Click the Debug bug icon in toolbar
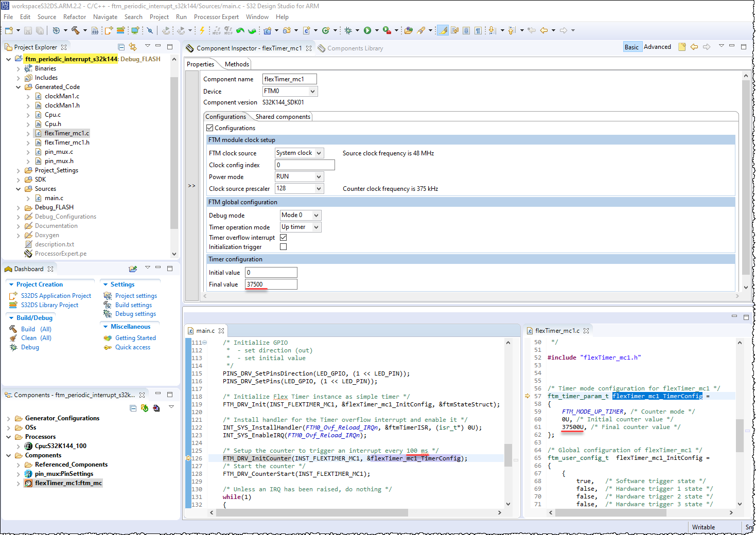The height and width of the screenshot is (535, 756). coord(348,30)
